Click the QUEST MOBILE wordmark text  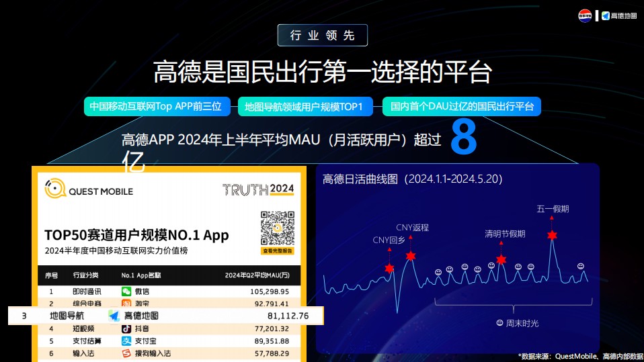(x=101, y=191)
